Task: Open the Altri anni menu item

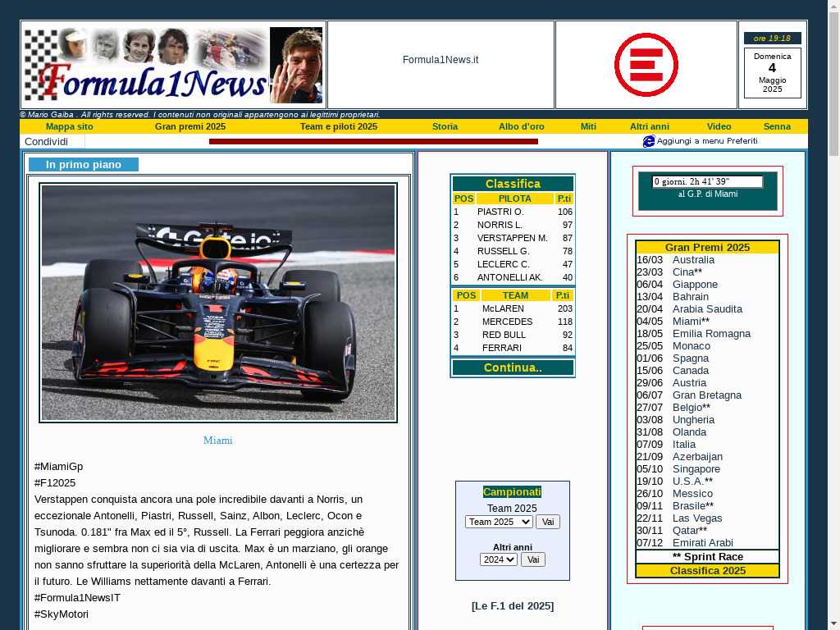Action: click(x=650, y=126)
